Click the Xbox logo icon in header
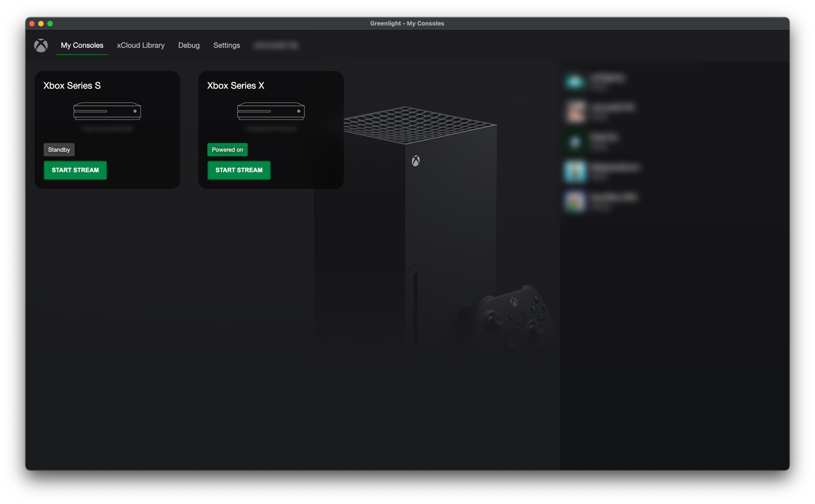The image size is (815, 504). click(41, 45)
